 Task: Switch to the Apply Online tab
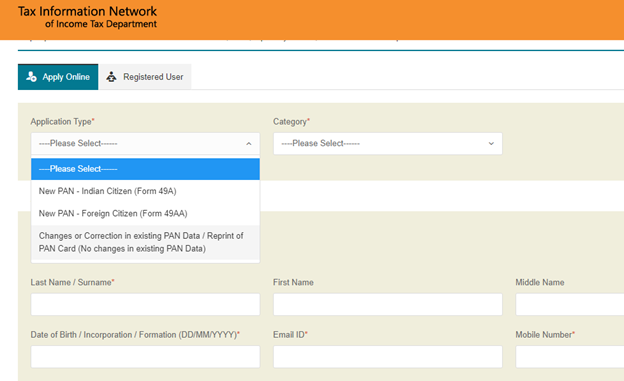pos(58,77)
